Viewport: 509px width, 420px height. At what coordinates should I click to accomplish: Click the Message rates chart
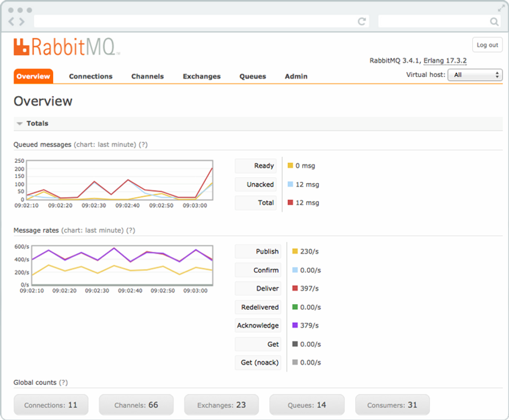[122, 266]
